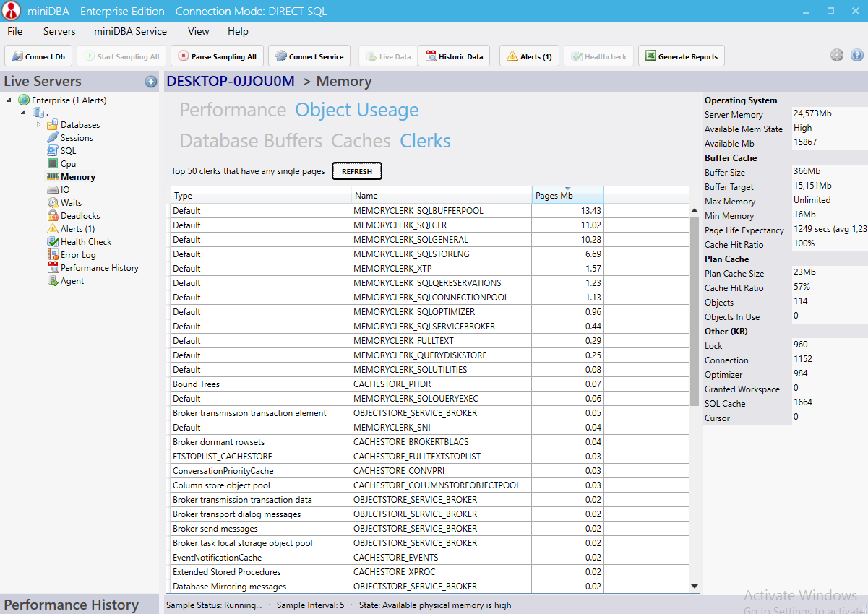Image resolution: width=868 pixels, height=614 pixels.
Task: Click the REFRESH button
Action: click(x=356, y=170)
